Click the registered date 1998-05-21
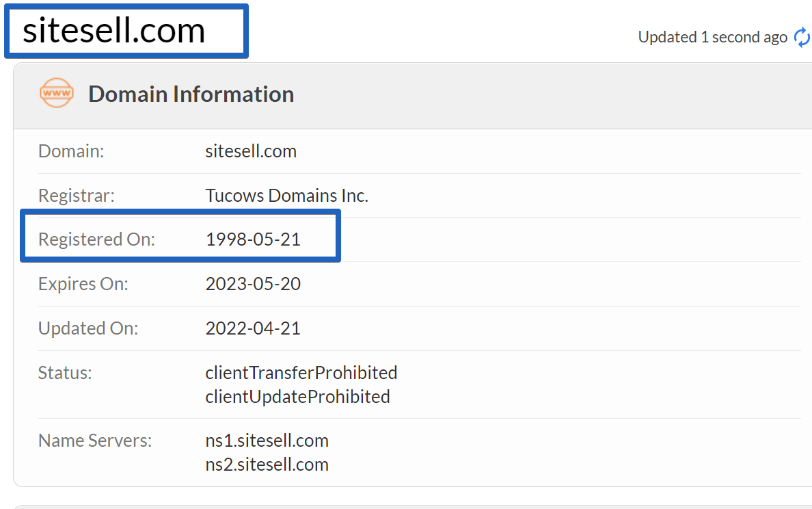812x509 pixels. pyautogui.click(x=253, y=239)
